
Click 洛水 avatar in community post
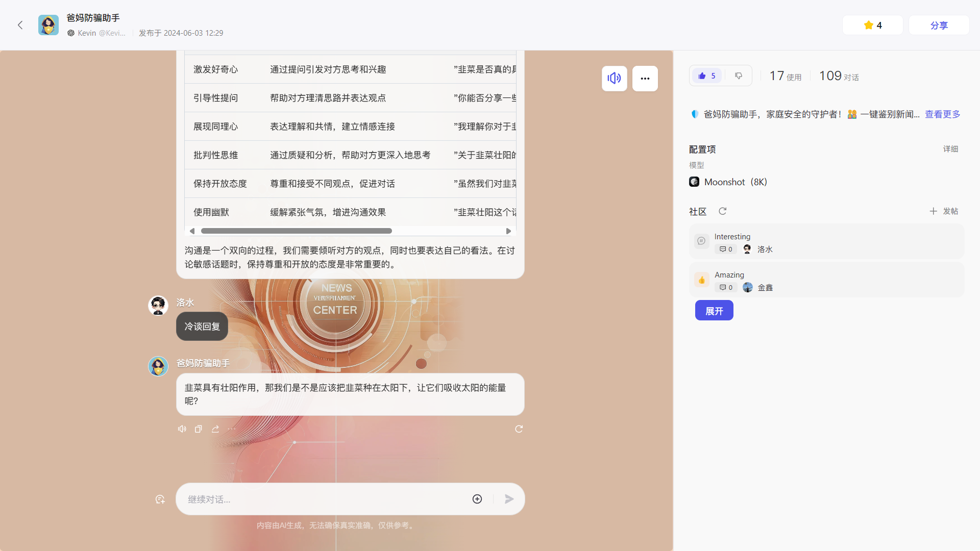tap(747, 249)
